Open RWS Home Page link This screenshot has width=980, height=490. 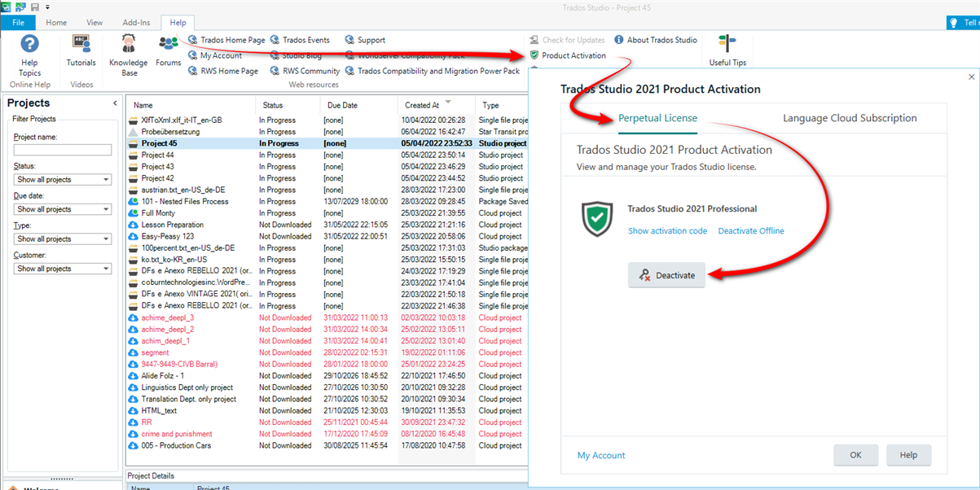(x=222, y=71)
